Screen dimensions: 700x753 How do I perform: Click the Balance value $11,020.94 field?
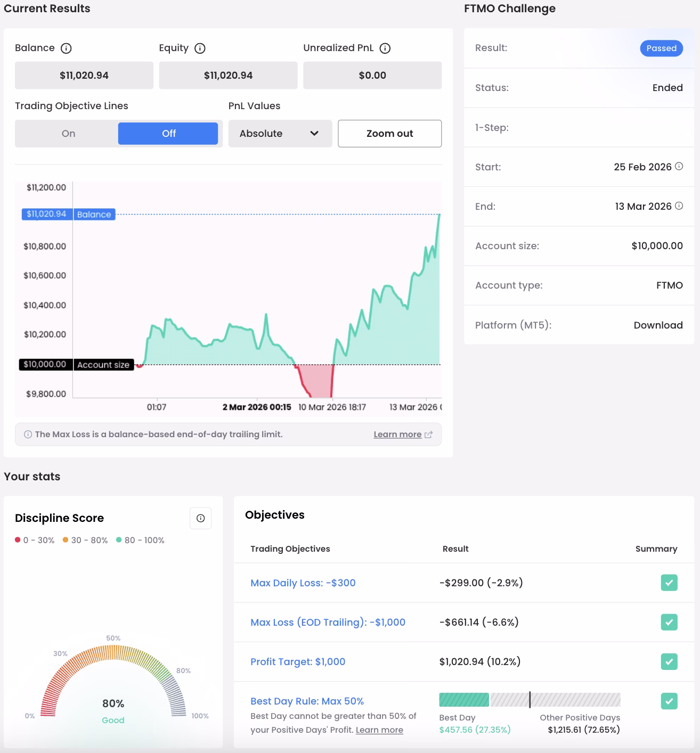(84, 75)
